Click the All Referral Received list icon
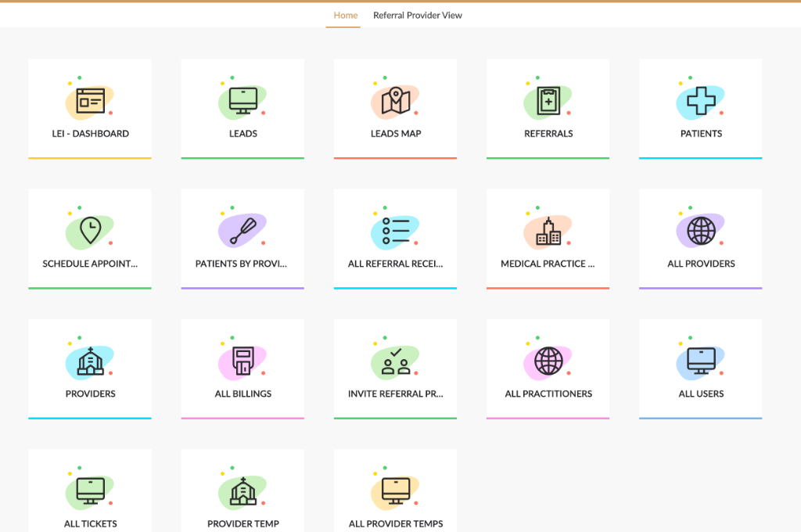801x532 pixels. coord(396,231)
